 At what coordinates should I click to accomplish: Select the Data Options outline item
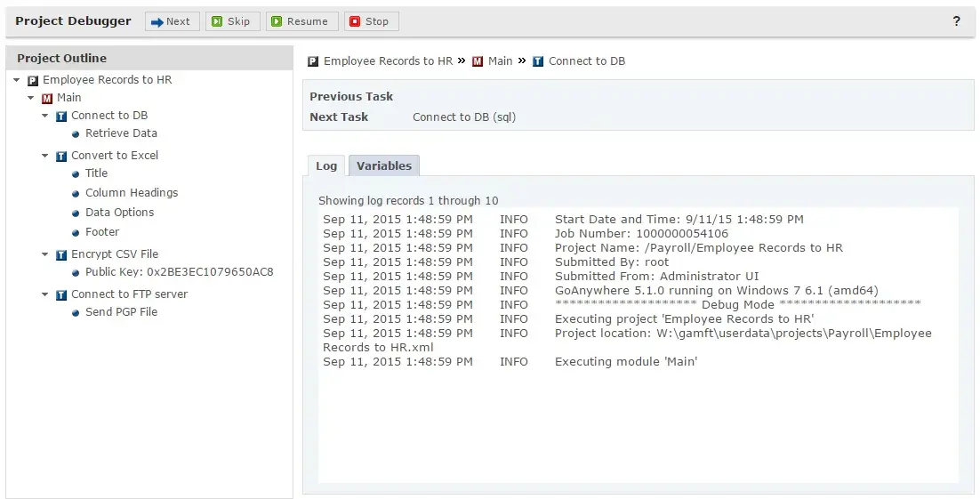point(119,213)
